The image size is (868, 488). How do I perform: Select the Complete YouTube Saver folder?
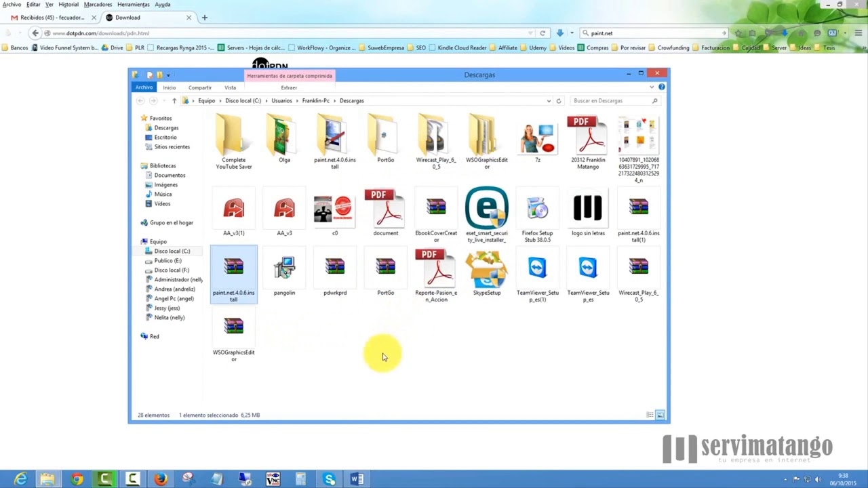[233, 142]
